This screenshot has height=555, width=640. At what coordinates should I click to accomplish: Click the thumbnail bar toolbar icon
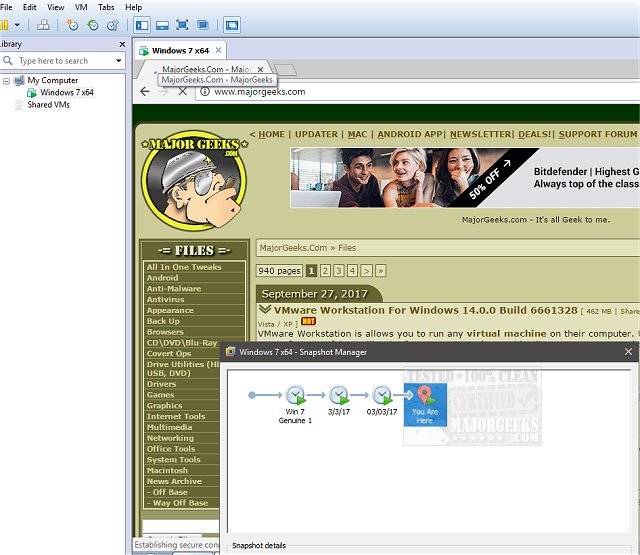pos(162,25)
